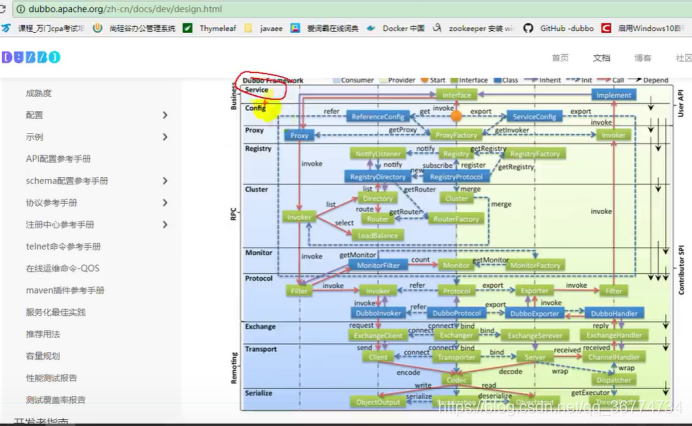Open 服务化最佳实践 page

[56, 312]
